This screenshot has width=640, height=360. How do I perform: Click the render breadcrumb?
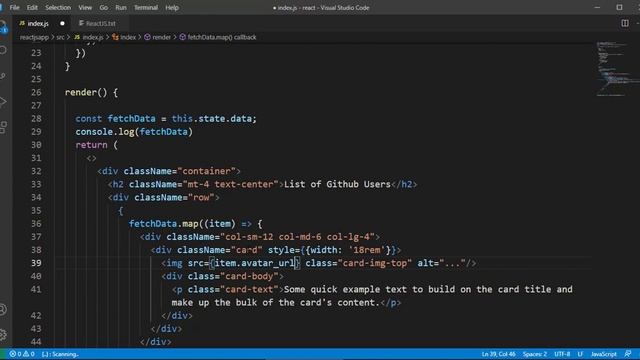tap(158, 37)
